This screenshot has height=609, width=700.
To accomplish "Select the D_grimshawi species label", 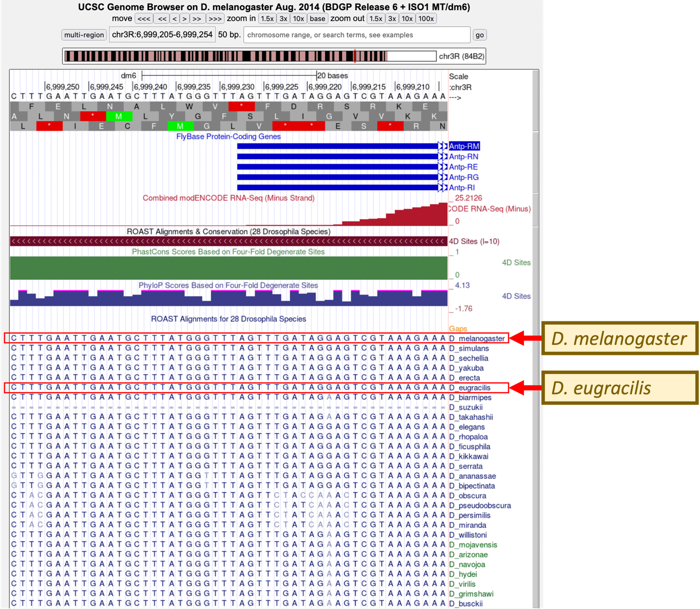I will pos(471,594).
